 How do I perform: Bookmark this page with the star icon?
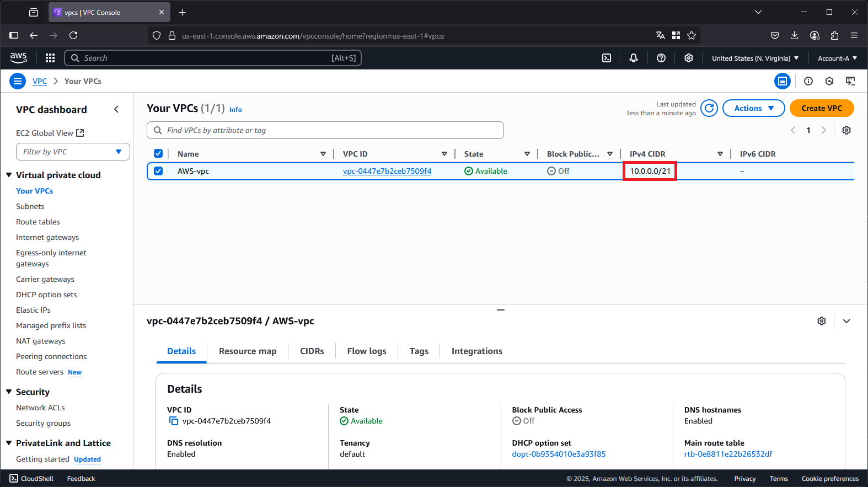click(692, 35)
